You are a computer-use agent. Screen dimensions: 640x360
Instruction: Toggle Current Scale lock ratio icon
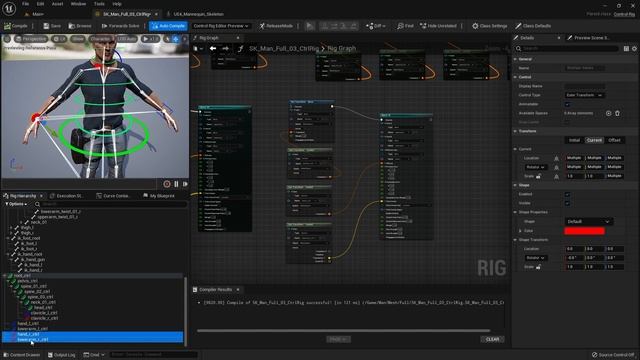[538, 176]
